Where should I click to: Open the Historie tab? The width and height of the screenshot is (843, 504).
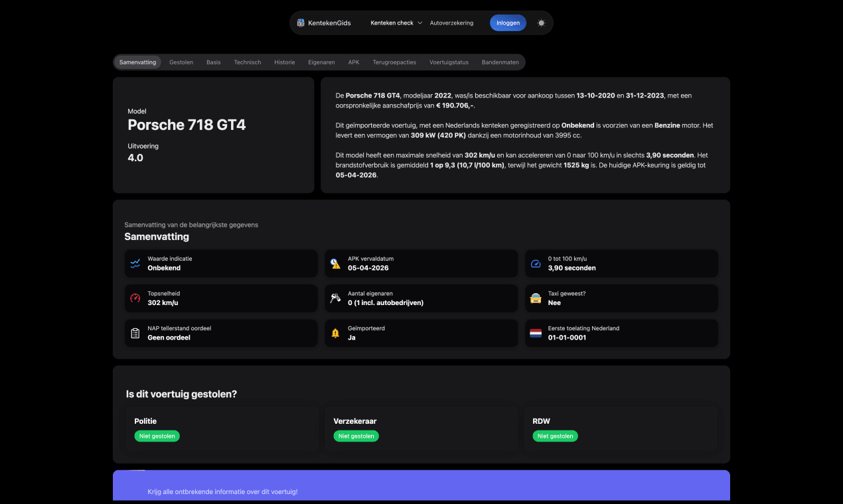284,62
